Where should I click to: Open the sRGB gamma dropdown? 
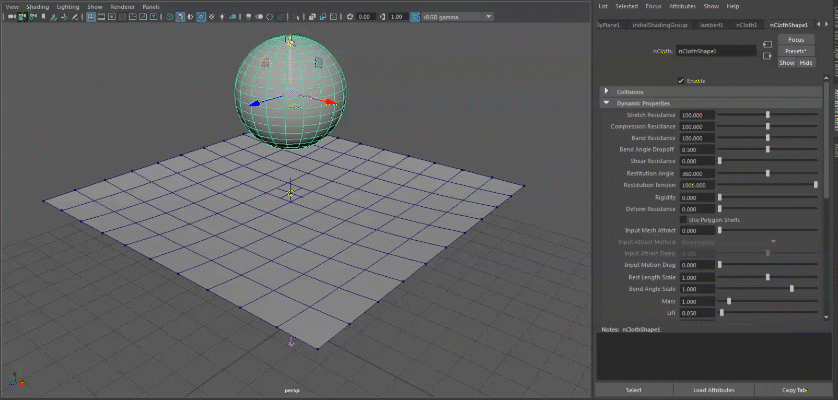(457, 17)
